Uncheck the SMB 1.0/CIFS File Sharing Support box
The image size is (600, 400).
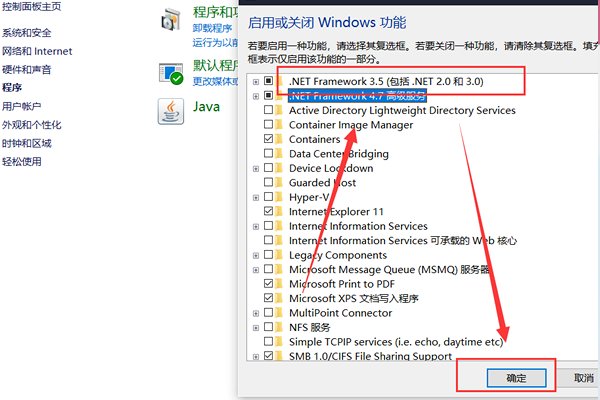[x=269, y=355]
